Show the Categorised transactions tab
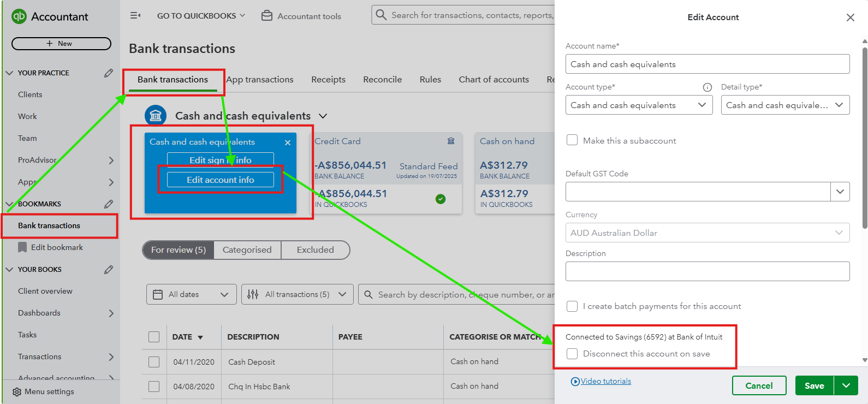The image size is (868, 404). coord(247,249)
